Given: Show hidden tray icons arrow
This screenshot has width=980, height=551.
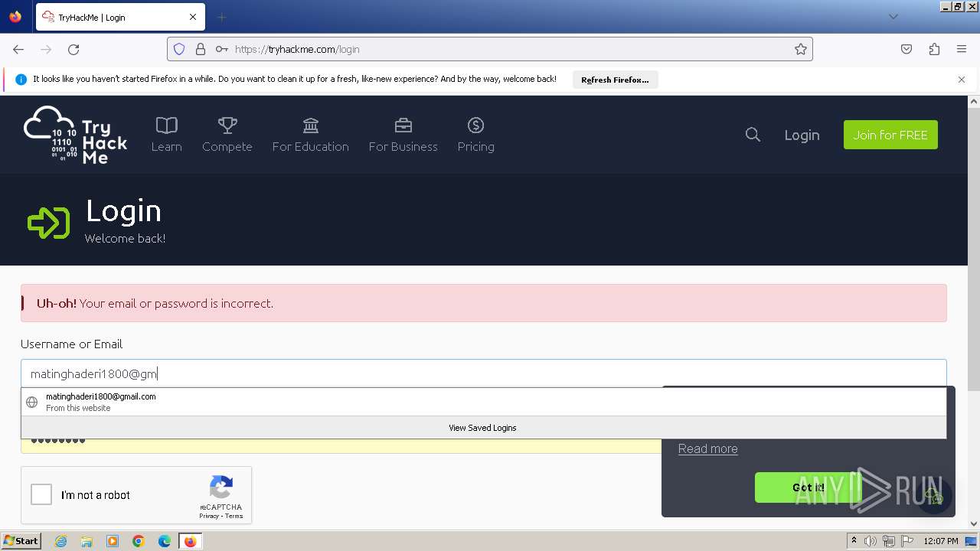Looking at the screenshot, I should click(x=854, y=541).
